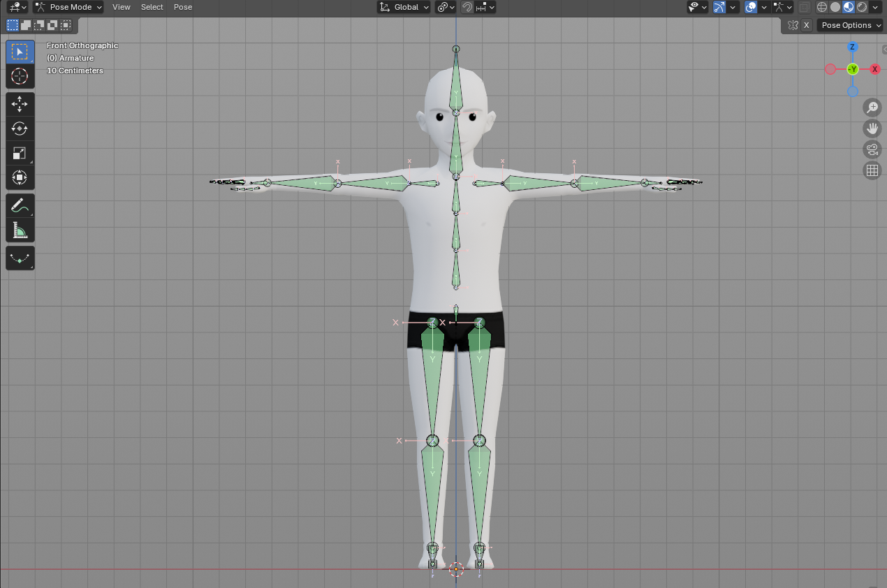Choose the Breakdowner pose tool

pyautogui.click(x=20, y=258)
